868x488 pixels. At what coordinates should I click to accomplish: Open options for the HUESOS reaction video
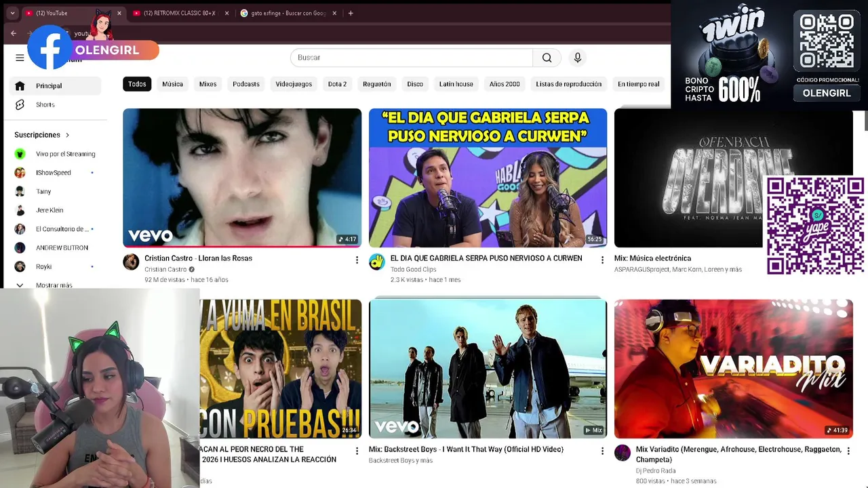[x=357, y=451]
